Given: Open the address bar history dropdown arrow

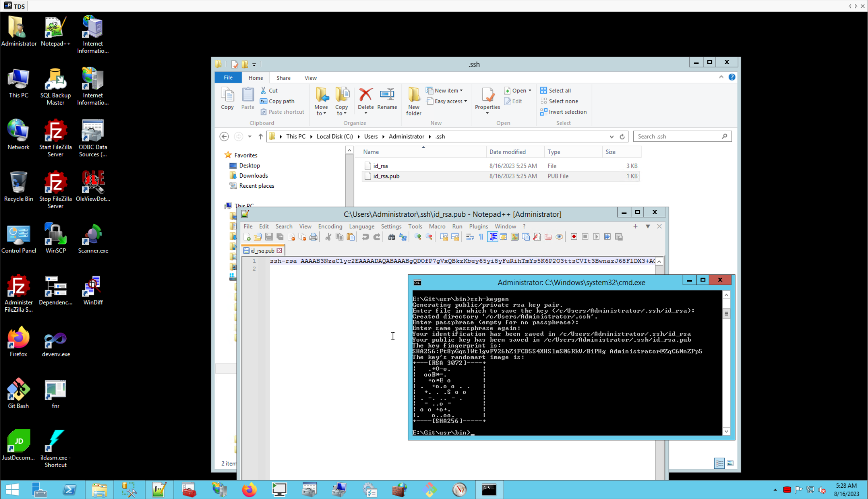Looking at the screenshot, I should tap(611, 137).
